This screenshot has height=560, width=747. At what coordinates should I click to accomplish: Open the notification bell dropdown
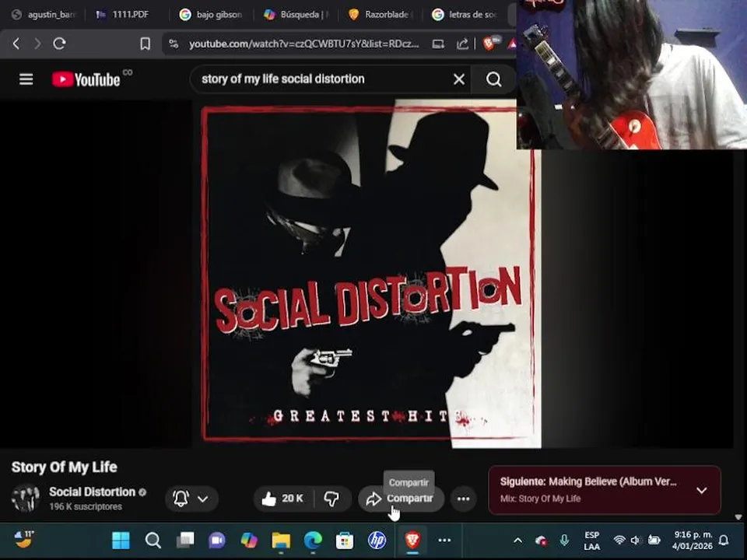pyautogui.click(x=191, y=499)
